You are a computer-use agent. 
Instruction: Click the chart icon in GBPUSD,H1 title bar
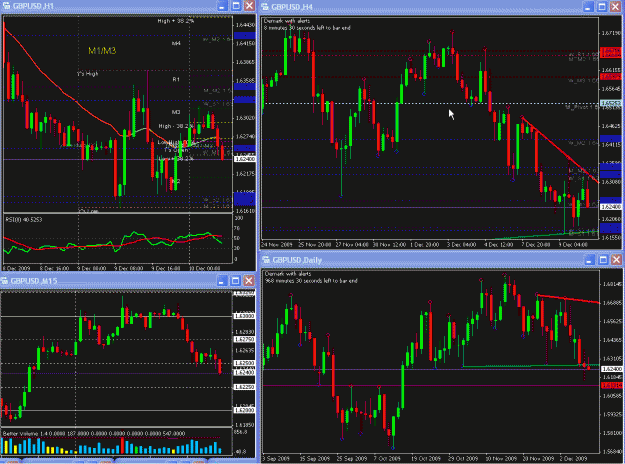[x=6, y=6]
